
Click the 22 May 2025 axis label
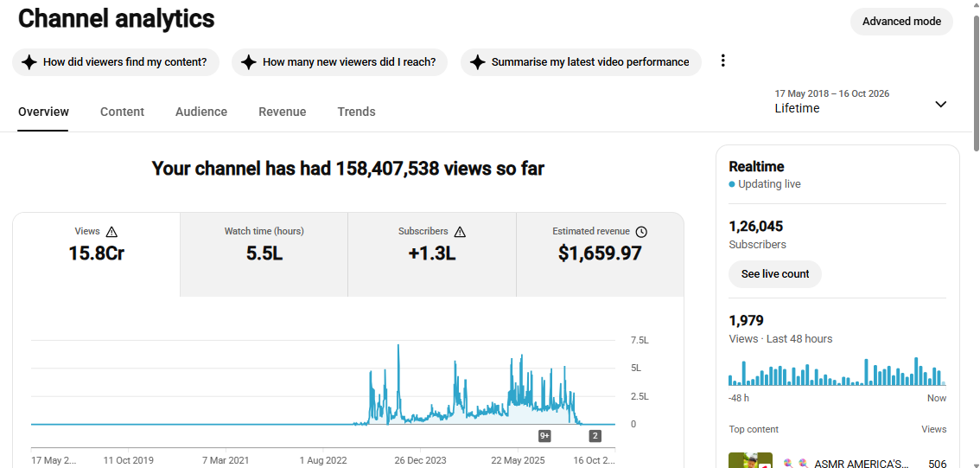(519, 460)
